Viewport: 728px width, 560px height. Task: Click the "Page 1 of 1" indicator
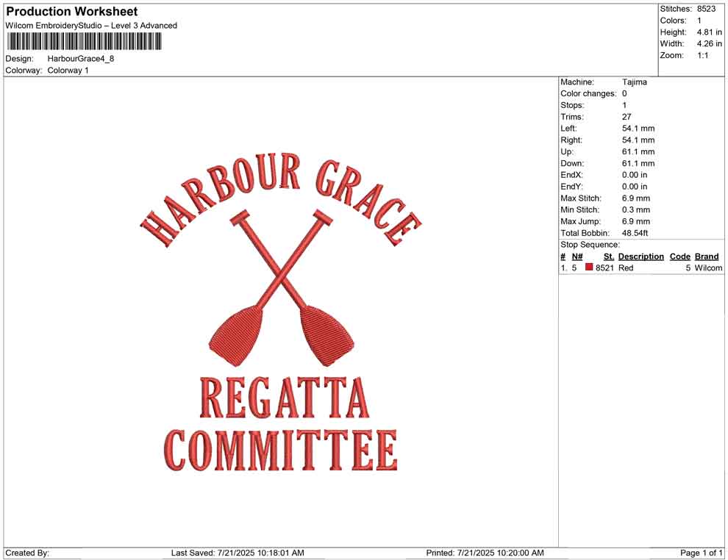701,553
